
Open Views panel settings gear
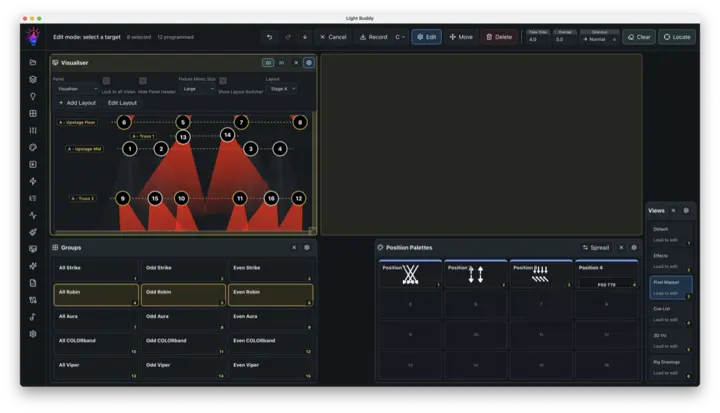686,210
